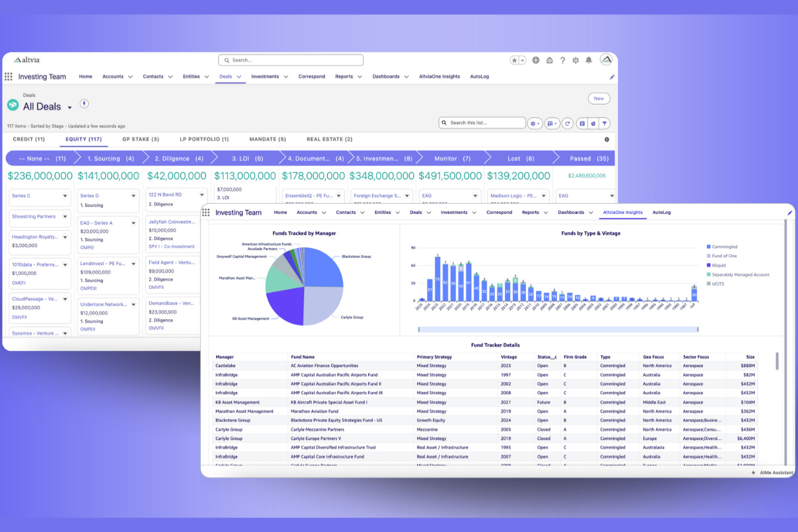Click the New deal button
Screen dimensions: 798x532
pos(598,98)
